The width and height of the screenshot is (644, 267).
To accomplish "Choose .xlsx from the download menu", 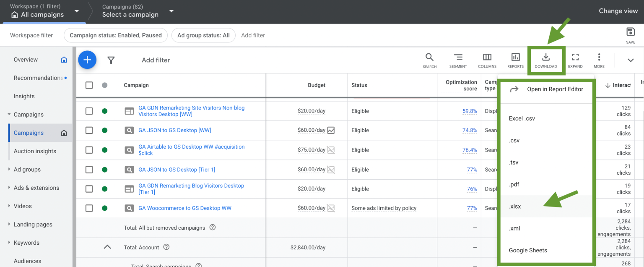I will coord(515,207).
